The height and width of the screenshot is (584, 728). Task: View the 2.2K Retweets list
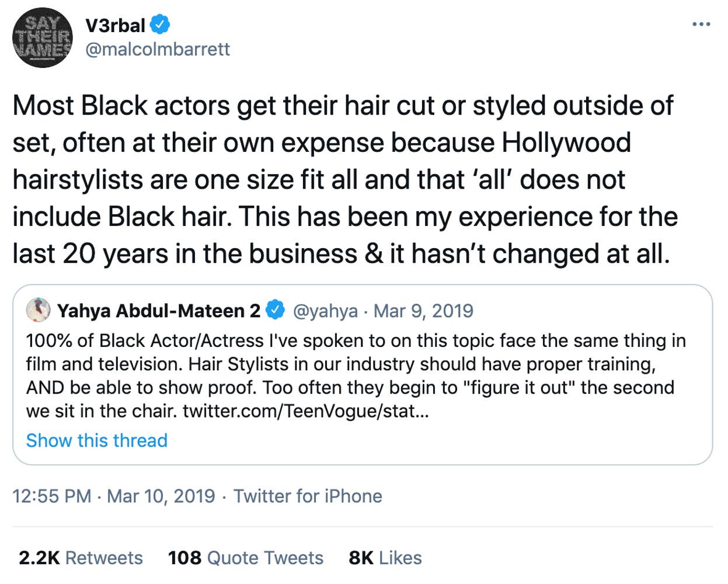tap(81, 558)
